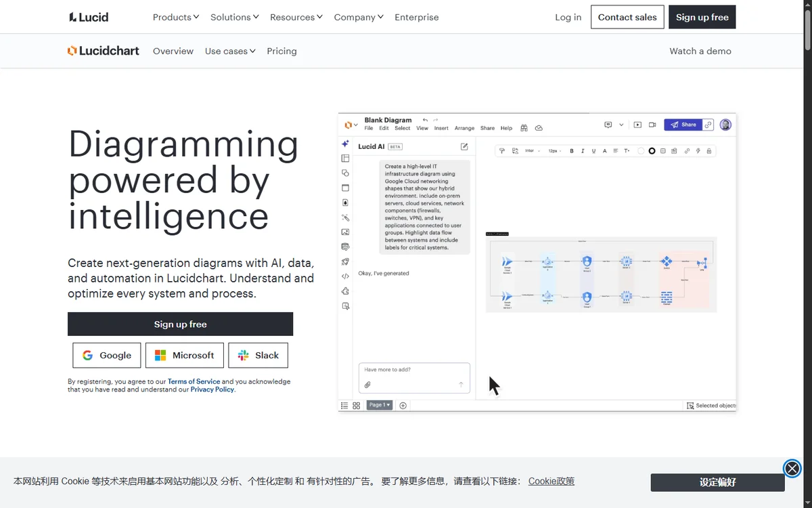Click the lock icon in the preview toolbar

(708, 151)
